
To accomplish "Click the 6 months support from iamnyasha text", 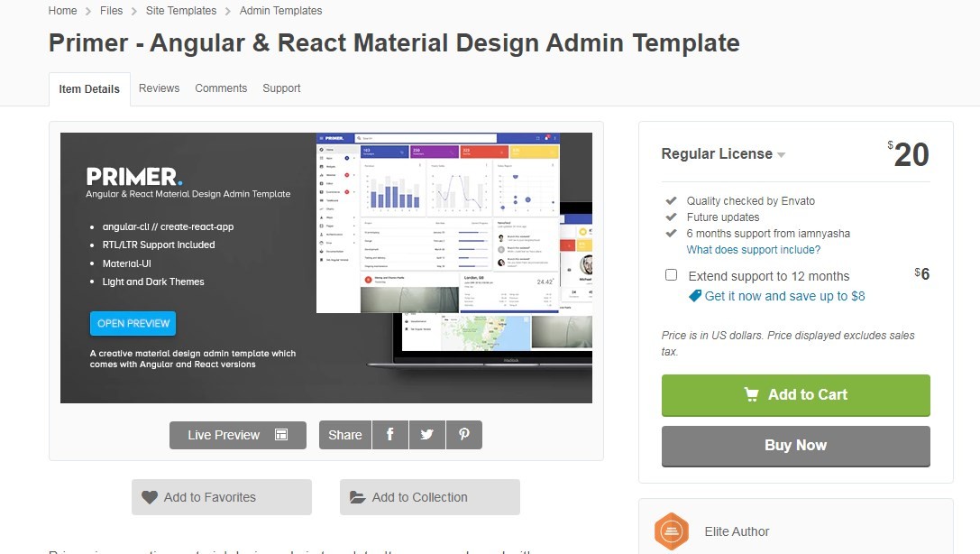I will pos(768,233).
